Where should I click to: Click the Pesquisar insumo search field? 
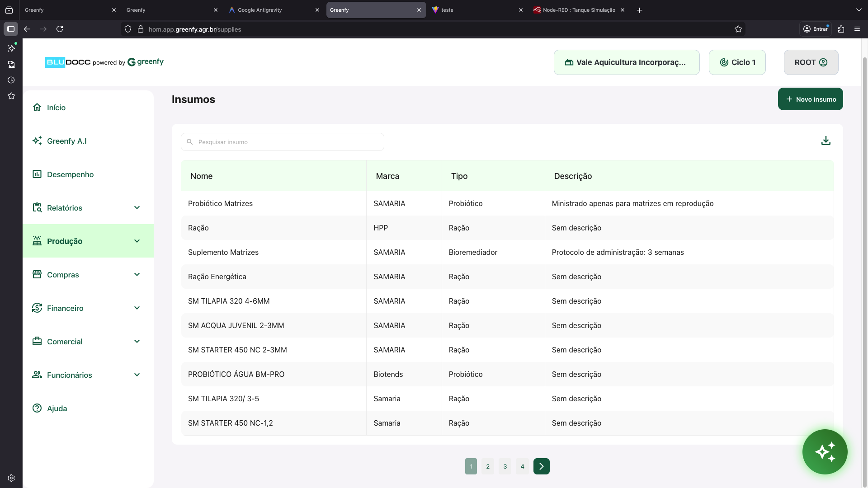[x=282, y=141]
